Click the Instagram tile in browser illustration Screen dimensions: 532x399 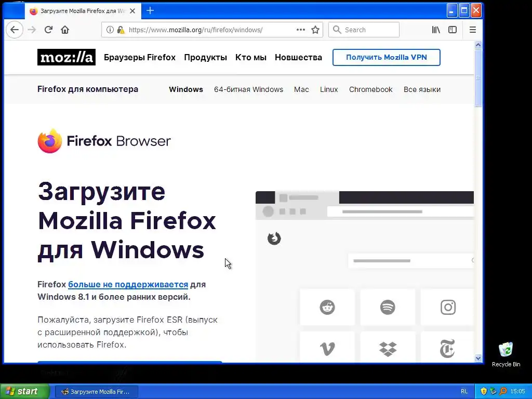447,308
